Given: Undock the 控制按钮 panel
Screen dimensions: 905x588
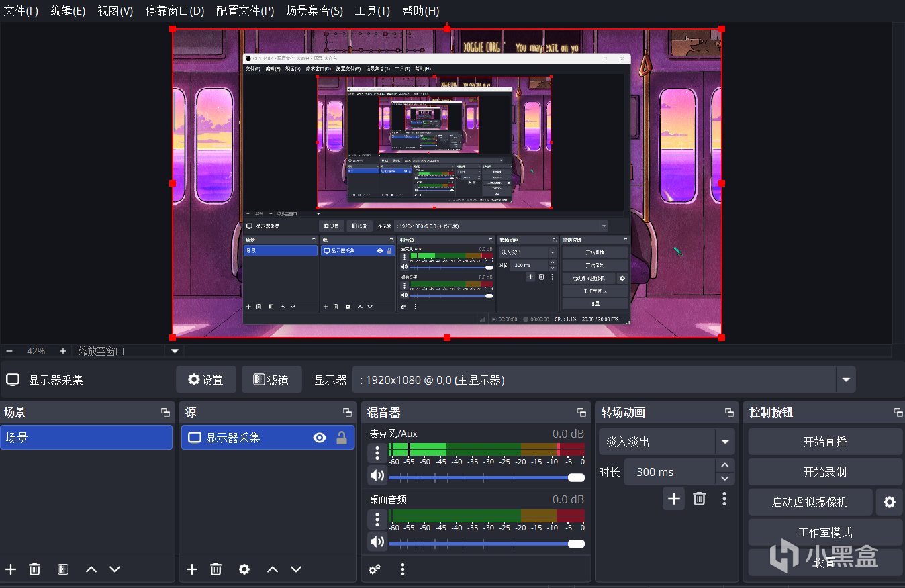Looking at the screenshot, I should (x=898, y=412).
